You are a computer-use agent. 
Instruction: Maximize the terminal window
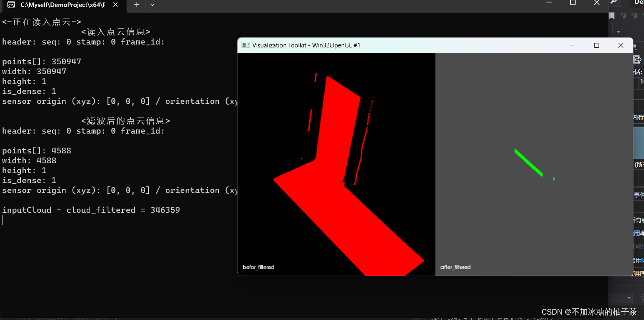(573, 2)
